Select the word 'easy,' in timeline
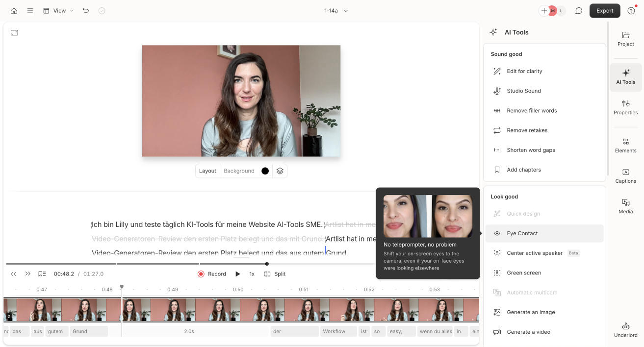This screenshot has width=644, height=347. click(401, 331)
